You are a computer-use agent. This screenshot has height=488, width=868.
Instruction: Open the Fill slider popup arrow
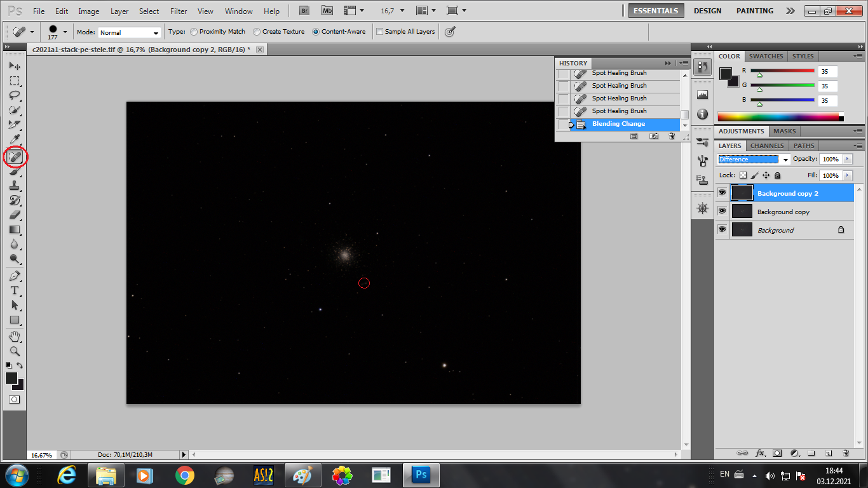847,175
